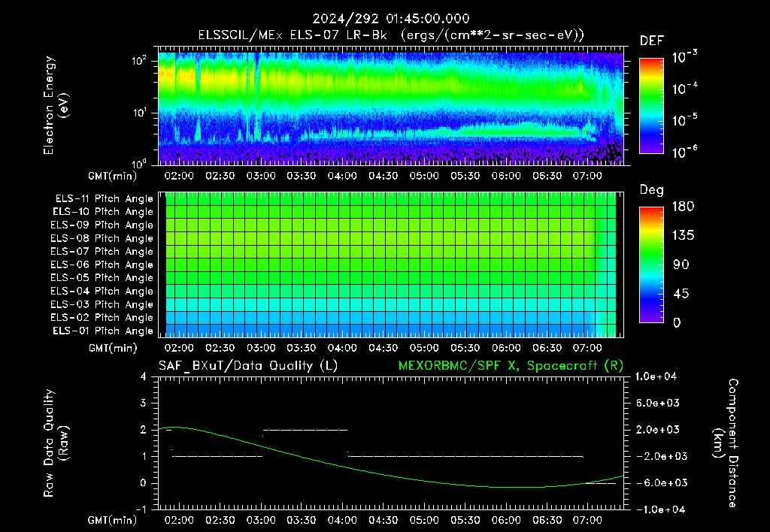Viewport: 770px width, 532px height.
Task: Click the Deg pitch angle color bar
Action: click(x=651, y=264)
